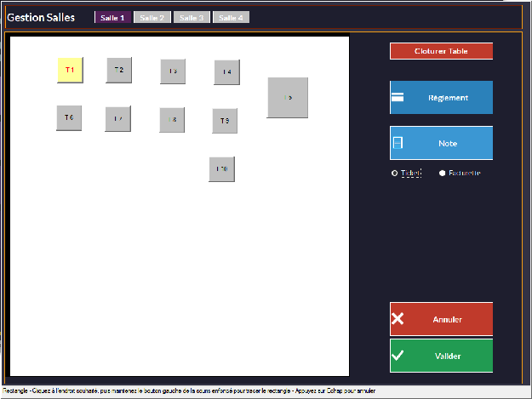Click table T3 in the room layout
Image resolution: width=532 pixels, height=399 pixels.
pyautogui.click(x=173, y=71)
